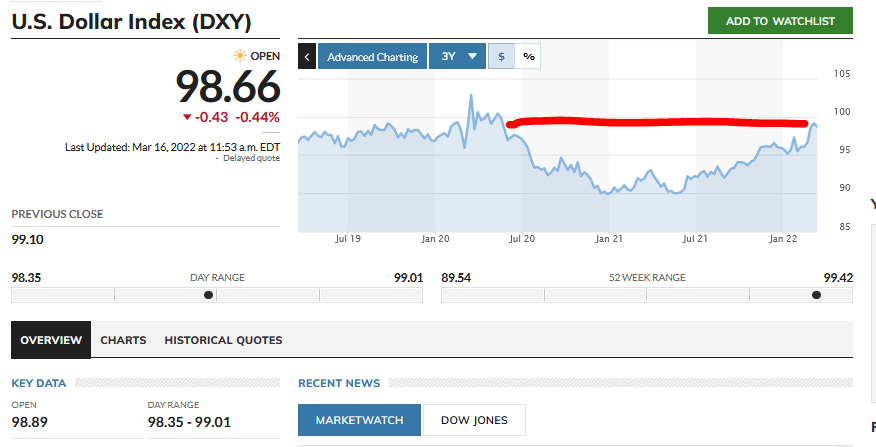Click the 52 week range marker dot
Viewport: 876px width, 447px height.
point(816,295)
